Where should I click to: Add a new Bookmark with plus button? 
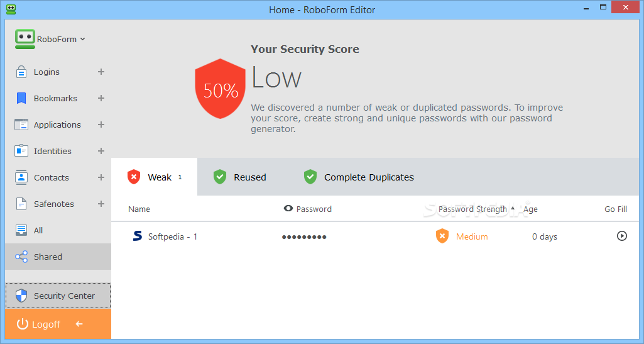click(x=101, y=98)
